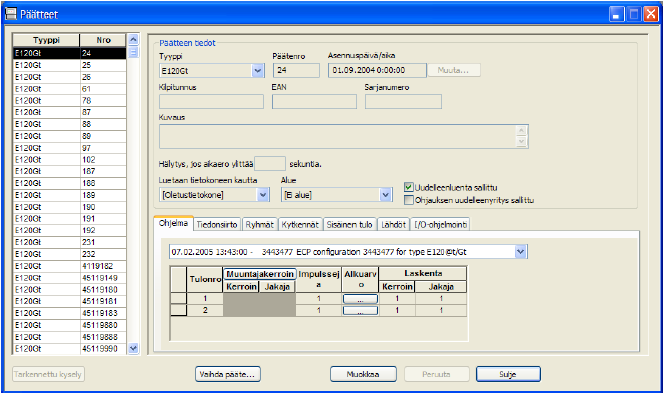Click the Tarkennettu kysely button
The image size is (667, 394).
[48, 374]
